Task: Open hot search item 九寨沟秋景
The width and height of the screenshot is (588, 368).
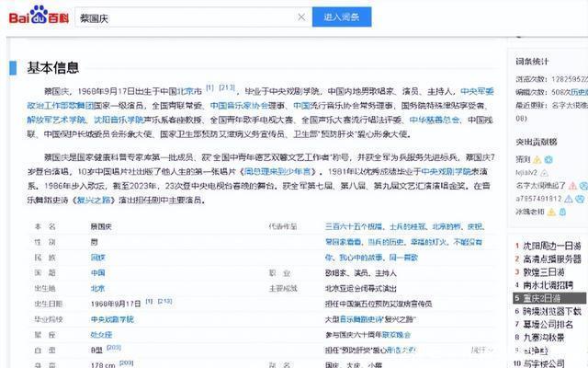Action: (x=544, y=338)
